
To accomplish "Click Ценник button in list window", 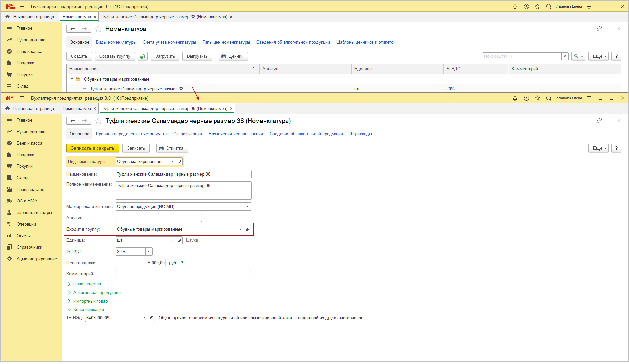I will coord(233,56).
